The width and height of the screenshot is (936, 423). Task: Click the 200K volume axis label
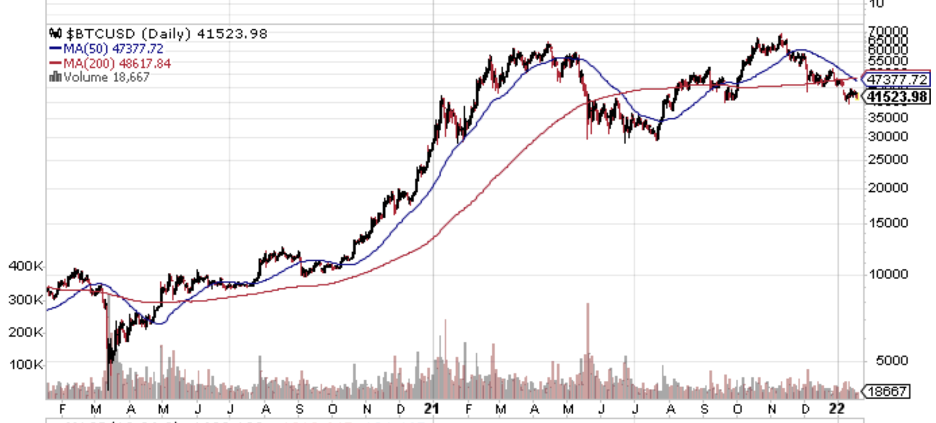25,332
